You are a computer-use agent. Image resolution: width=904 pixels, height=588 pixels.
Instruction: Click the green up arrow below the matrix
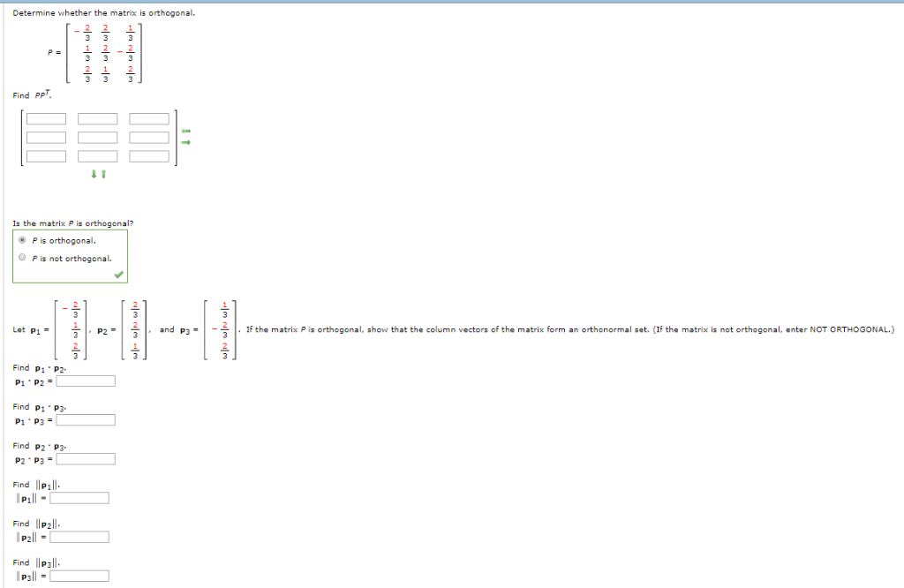coord(102,172)
